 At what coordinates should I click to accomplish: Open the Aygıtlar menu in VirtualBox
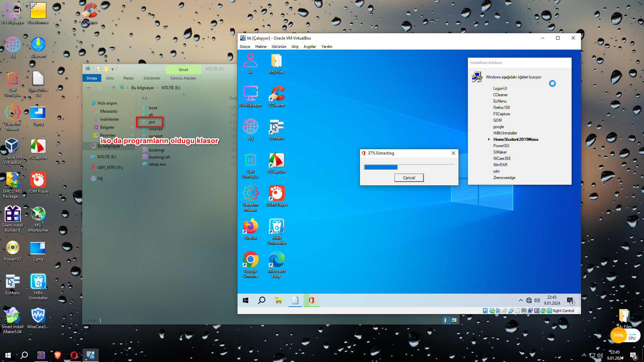310,47
